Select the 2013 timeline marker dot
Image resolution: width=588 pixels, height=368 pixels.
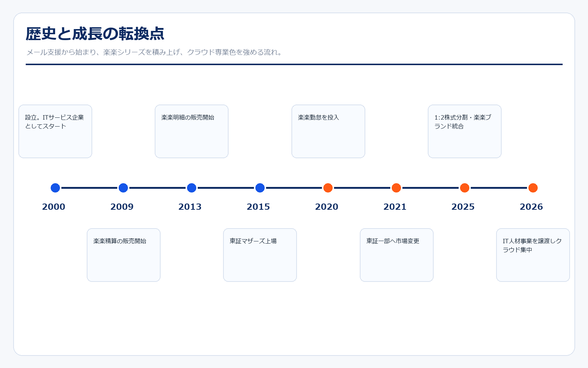pos(191,188)
